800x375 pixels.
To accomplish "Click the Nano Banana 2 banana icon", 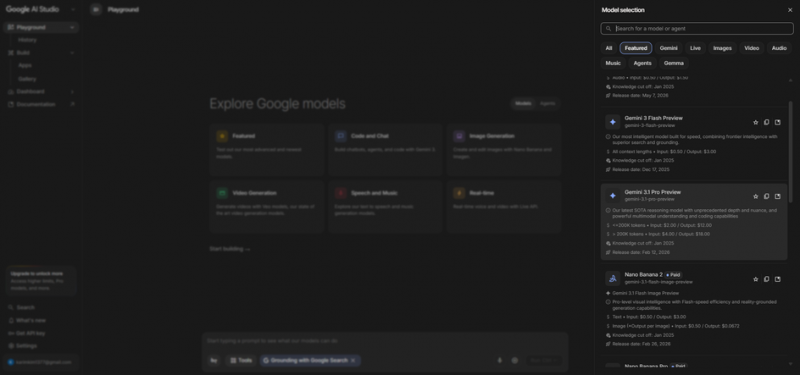I will pyautogui.click(x=613, y=278).
